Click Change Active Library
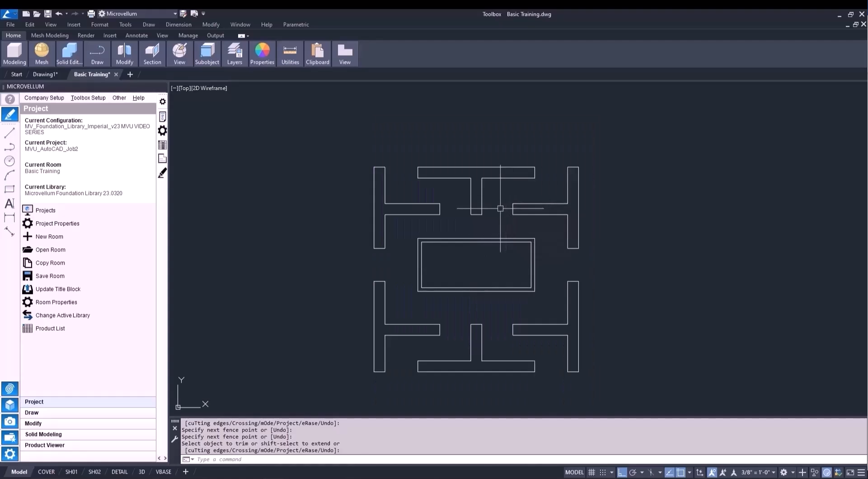Image resolution: width=868 pixels, height=479 pixels. (x=62, y=315)
